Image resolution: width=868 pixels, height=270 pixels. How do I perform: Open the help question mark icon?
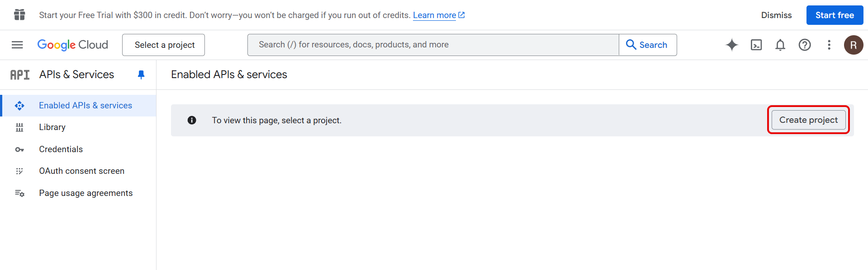coord(804,45)
